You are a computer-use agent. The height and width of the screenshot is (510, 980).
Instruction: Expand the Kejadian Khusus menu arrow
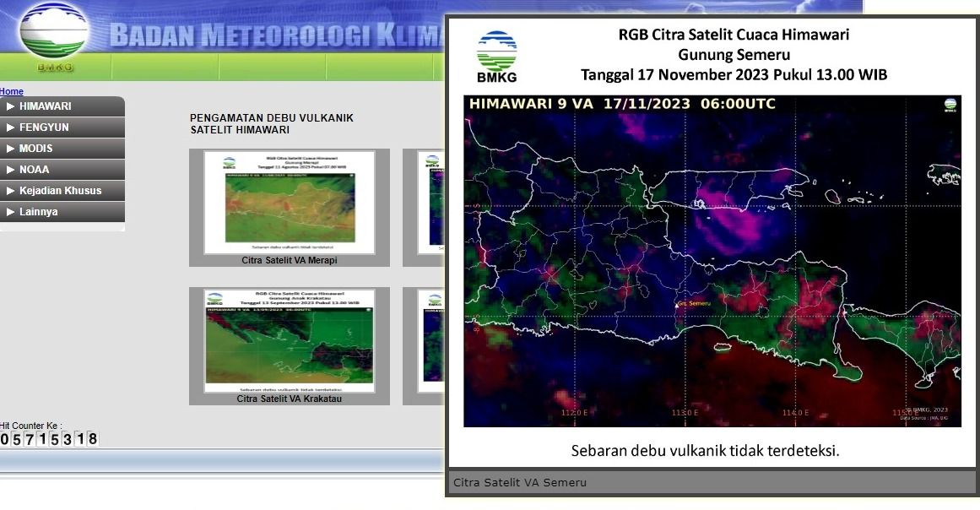10,191
